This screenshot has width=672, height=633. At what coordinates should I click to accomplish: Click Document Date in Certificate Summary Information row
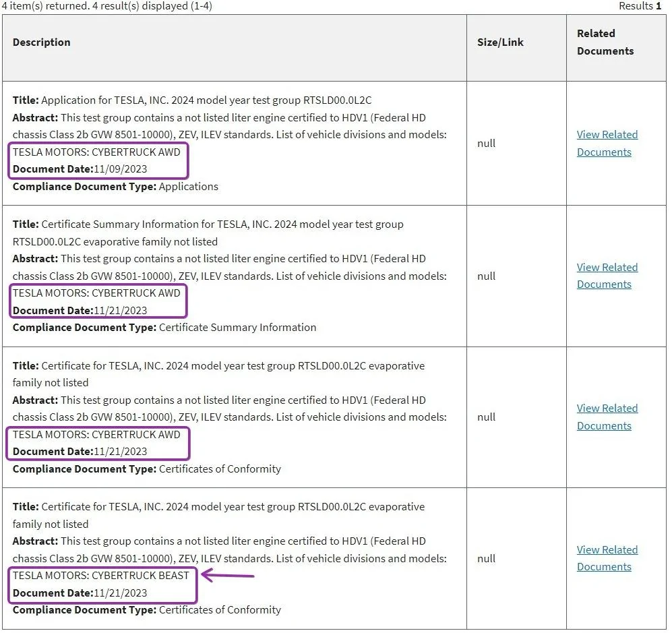click(80, 310)
